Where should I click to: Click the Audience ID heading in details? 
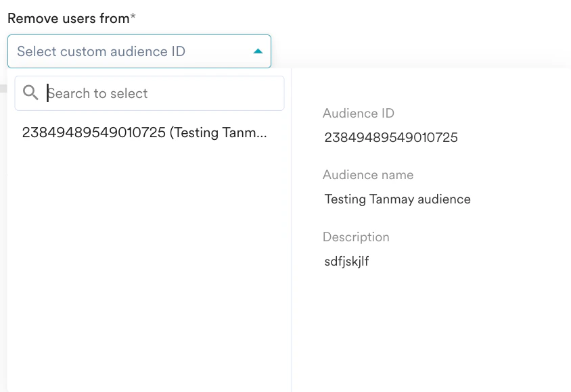coord(358,114)
